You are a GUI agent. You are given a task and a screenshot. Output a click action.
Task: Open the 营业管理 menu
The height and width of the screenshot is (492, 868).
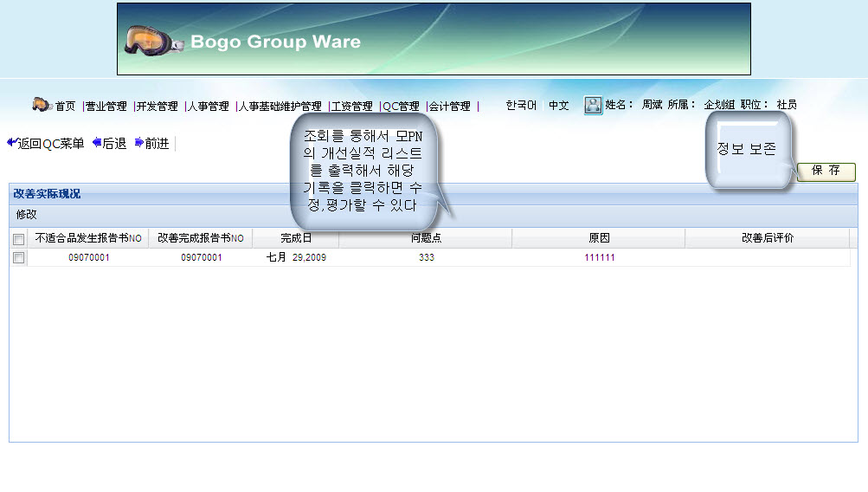coord(106,107)
